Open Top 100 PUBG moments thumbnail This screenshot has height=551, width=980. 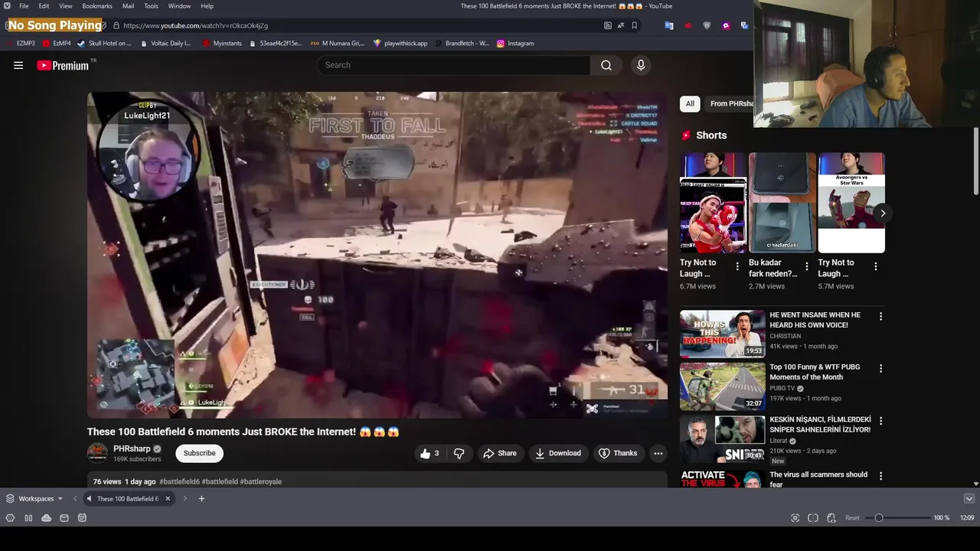click(722, 386)
